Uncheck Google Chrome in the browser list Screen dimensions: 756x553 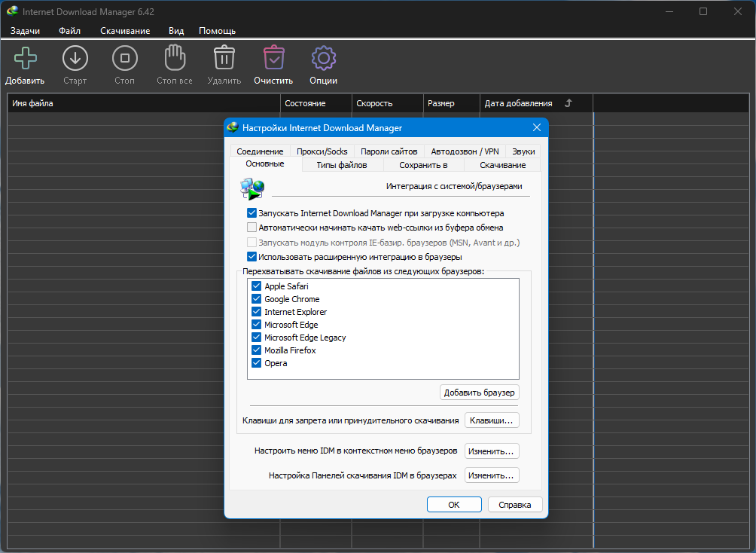[x=257, y=299]
